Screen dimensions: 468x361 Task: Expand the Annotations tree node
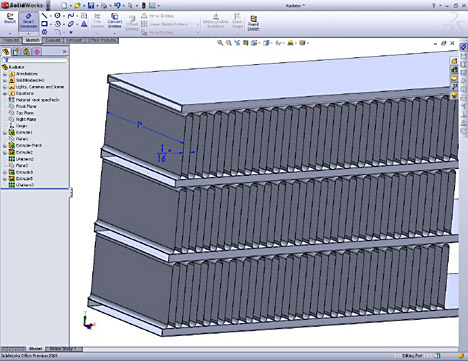coord(5,74)
